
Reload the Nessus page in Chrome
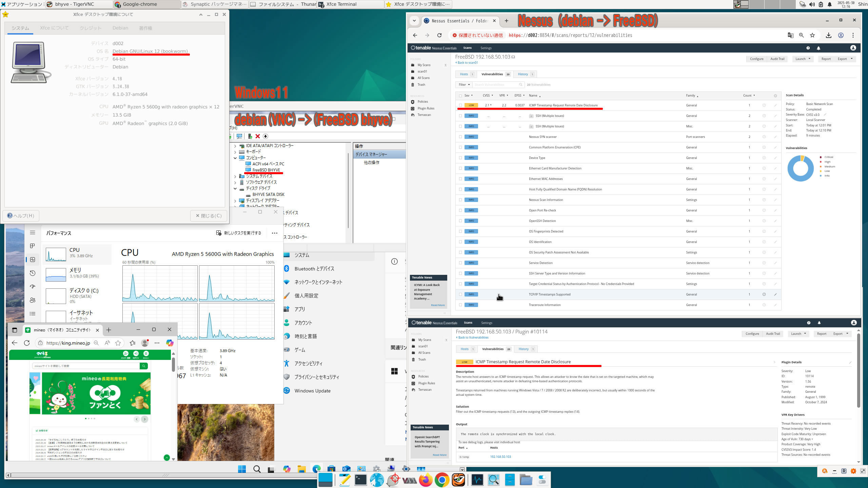(439, 35)
